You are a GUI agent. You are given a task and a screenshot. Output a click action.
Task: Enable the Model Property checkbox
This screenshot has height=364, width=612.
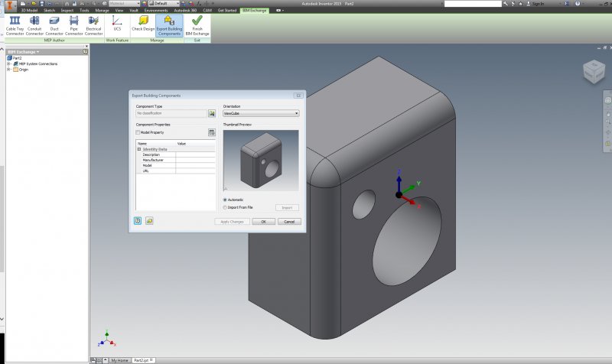pos(138,132)
